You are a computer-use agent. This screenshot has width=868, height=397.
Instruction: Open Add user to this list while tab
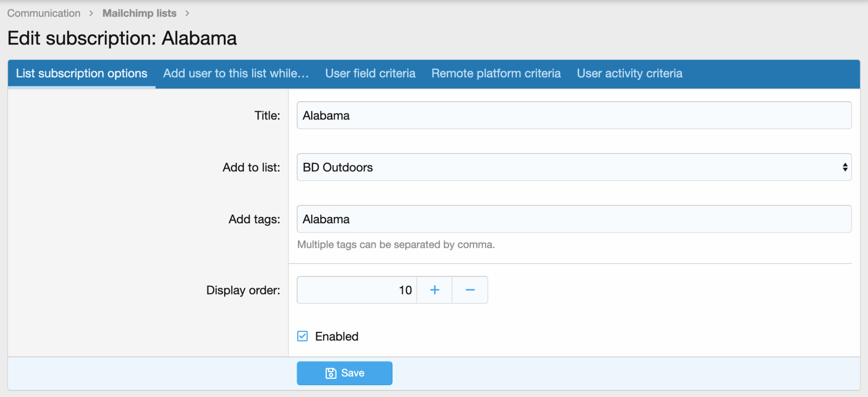point(236,74)
